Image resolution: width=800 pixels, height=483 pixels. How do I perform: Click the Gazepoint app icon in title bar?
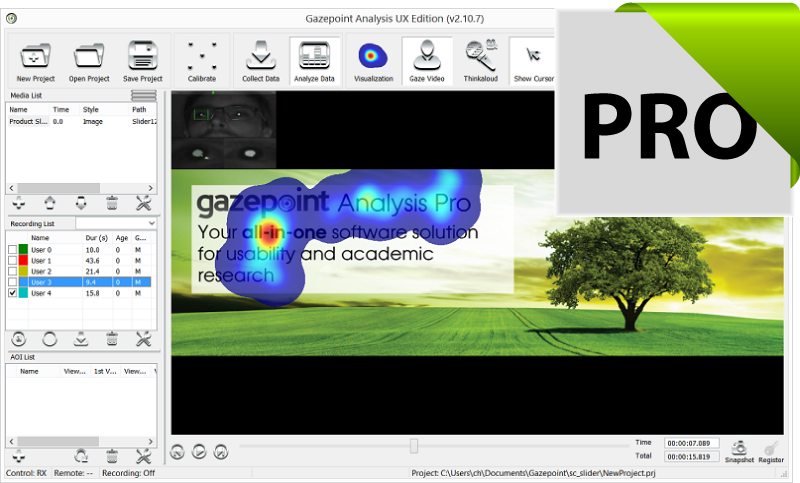click(x=12, y=19)
